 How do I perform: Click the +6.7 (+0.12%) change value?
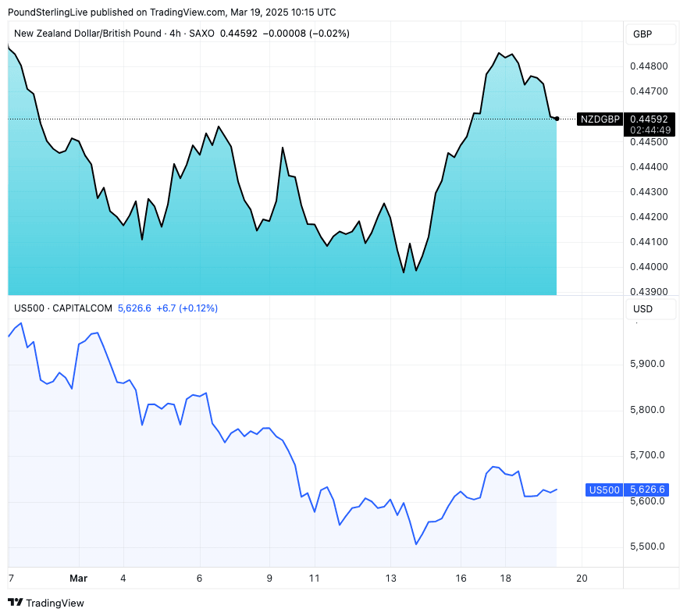[x=187, y=308]
